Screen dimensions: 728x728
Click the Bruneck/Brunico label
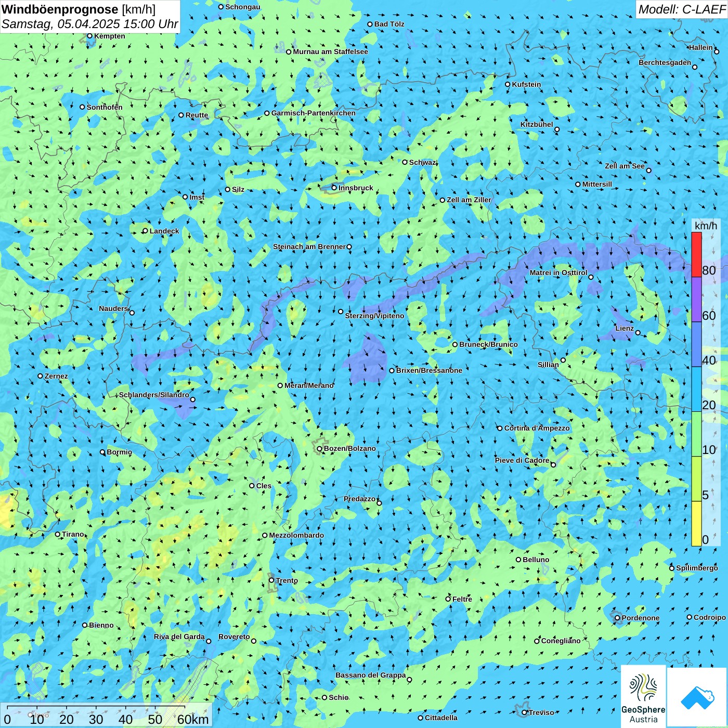click(x=488, y=344)
